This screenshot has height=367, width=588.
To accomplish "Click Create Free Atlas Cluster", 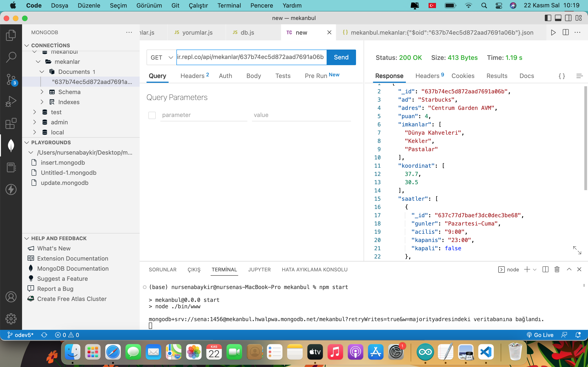I will (72, 299).
